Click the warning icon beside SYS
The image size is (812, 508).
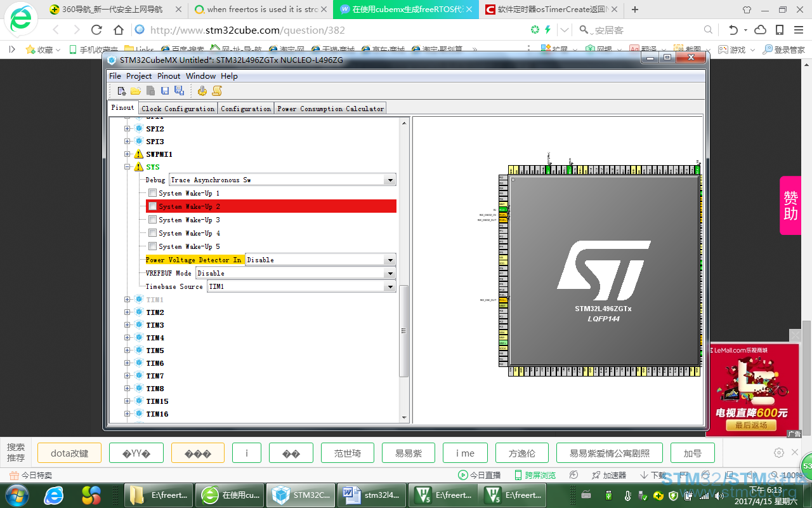pyautogui.click(x=139, y=167)
